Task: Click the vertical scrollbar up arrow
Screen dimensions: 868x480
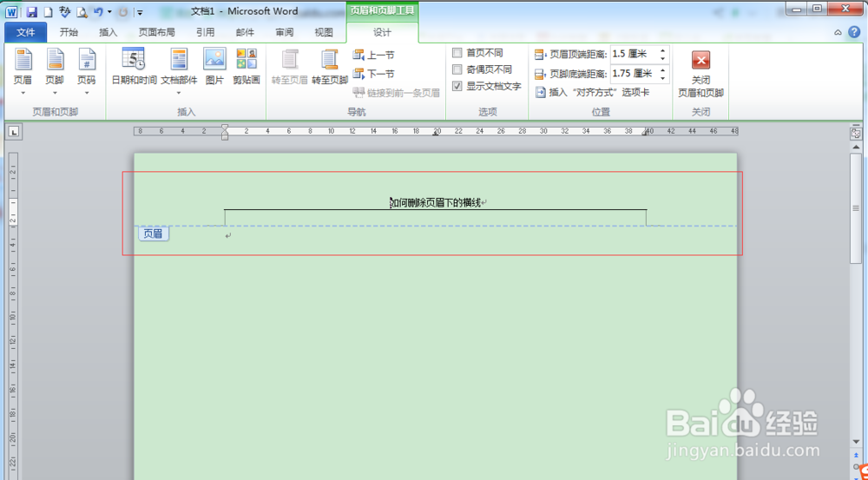Action: click(x=856, y=148)
